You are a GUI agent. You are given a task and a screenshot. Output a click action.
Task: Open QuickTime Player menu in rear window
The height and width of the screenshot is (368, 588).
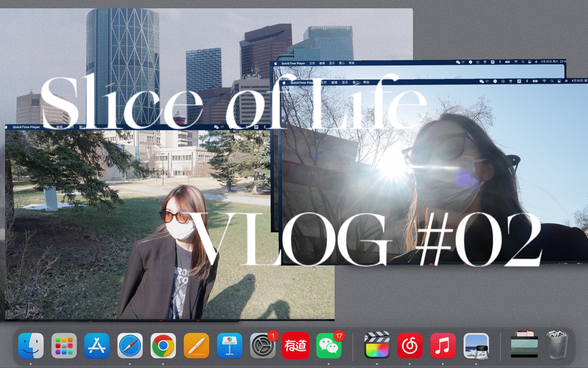coord(293,63)
